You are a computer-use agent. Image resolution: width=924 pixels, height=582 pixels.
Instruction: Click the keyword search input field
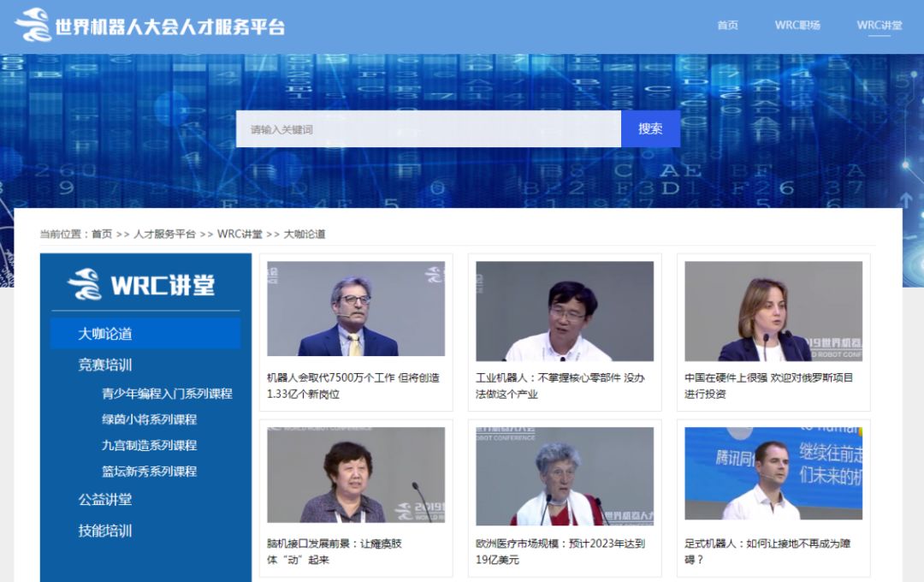click(x=428, y=129)
